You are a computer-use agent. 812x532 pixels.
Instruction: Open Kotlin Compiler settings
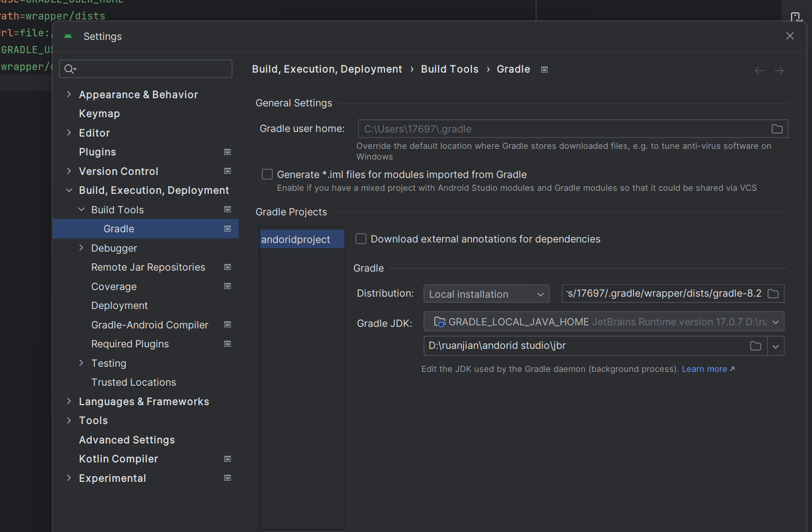pyautogui.click(x=118, y=459)
